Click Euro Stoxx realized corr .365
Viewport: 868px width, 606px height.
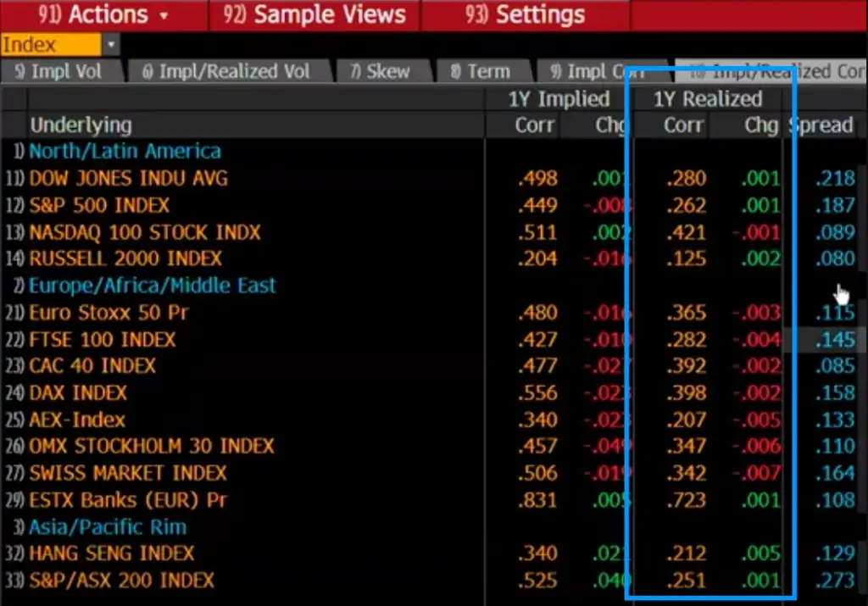pos(687,313)
